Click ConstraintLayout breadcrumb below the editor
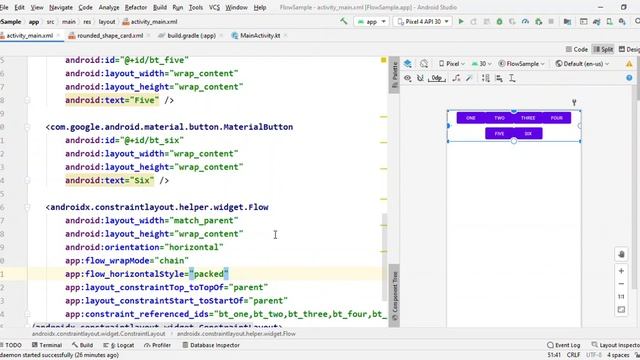640x360 pixels. 99,334
